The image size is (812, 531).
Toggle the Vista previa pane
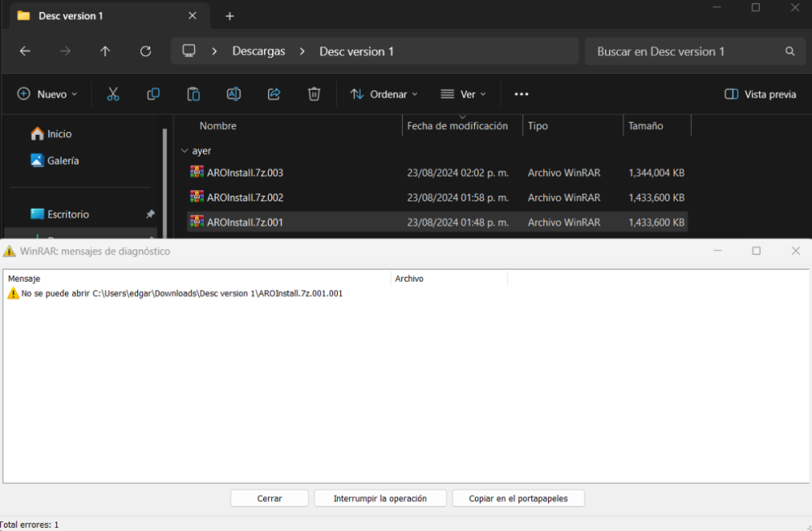click(x=760, y=94)
